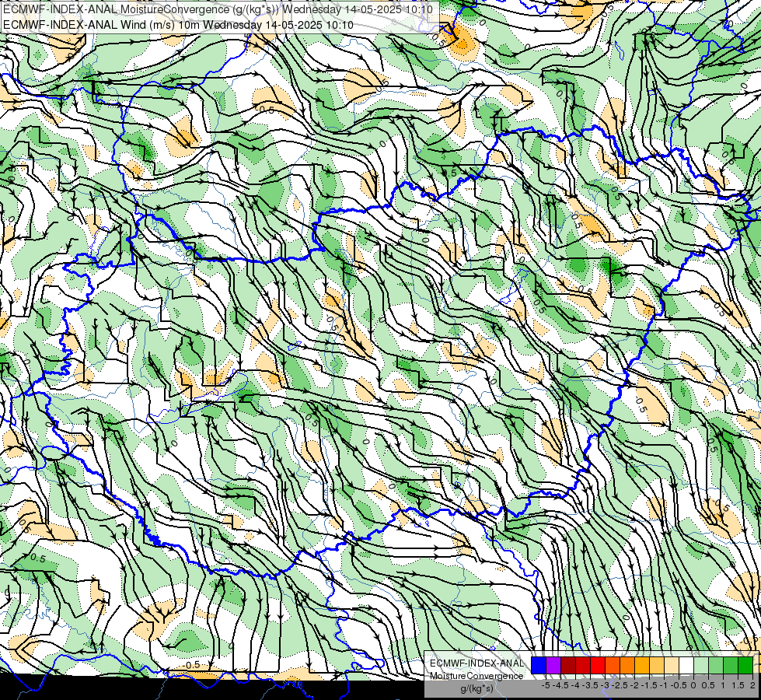Viewport: 761px width, 700px height.
Task: Click legend scale value -4.5
Action: pos(561,685)
